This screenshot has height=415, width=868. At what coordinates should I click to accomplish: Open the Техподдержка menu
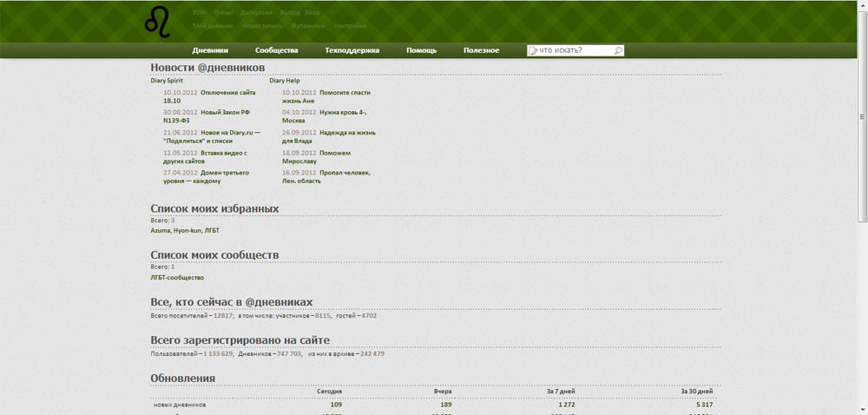tap(352, 50)
